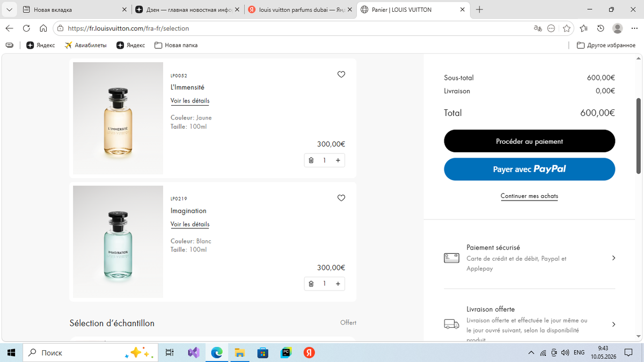
Task: Open the history icon in the browser toolbar
Action: pos(601,28)
